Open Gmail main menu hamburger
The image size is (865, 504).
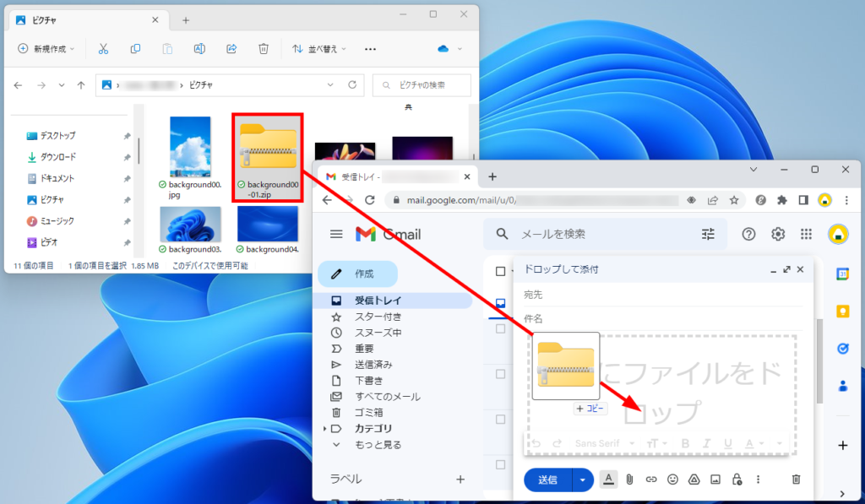[336, 235]
